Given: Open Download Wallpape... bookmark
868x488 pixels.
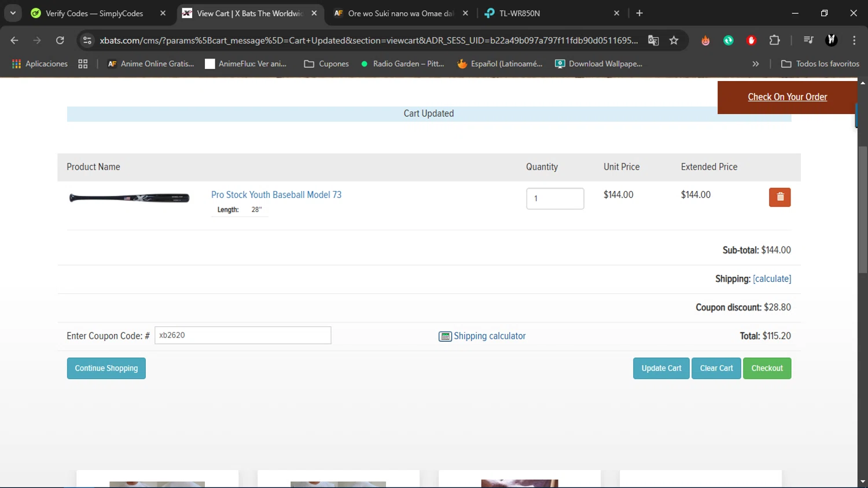Looking at the screenshot, I should (598, 64).
